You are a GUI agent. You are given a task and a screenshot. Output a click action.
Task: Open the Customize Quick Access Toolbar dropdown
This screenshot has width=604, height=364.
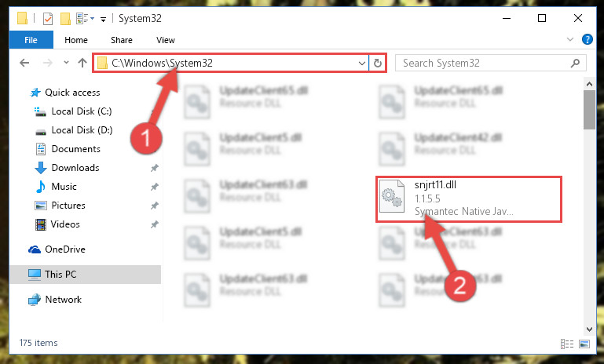pos(103,20)
